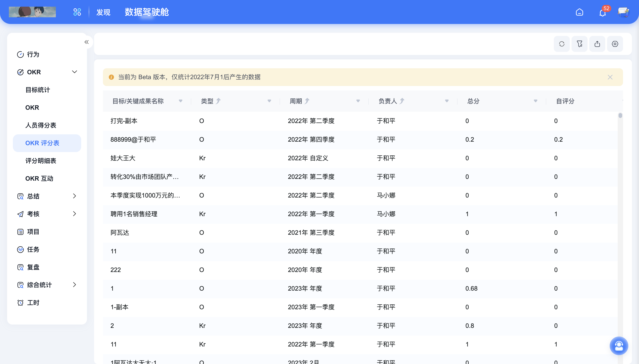Screen dimensions: 639x364
Task: Open 工时 in sidebar
Action: 47,303
